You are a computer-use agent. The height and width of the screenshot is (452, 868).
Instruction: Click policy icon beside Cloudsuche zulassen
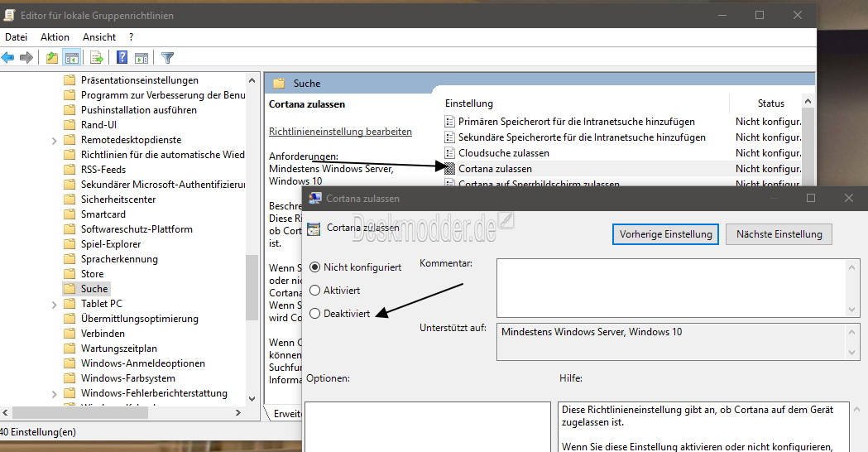[449, 153]
